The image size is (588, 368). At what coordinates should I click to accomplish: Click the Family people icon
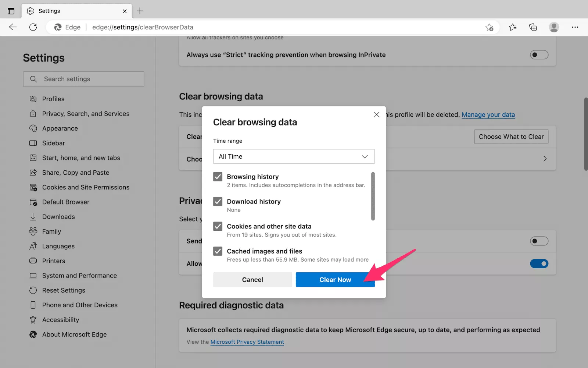[33, 231]
